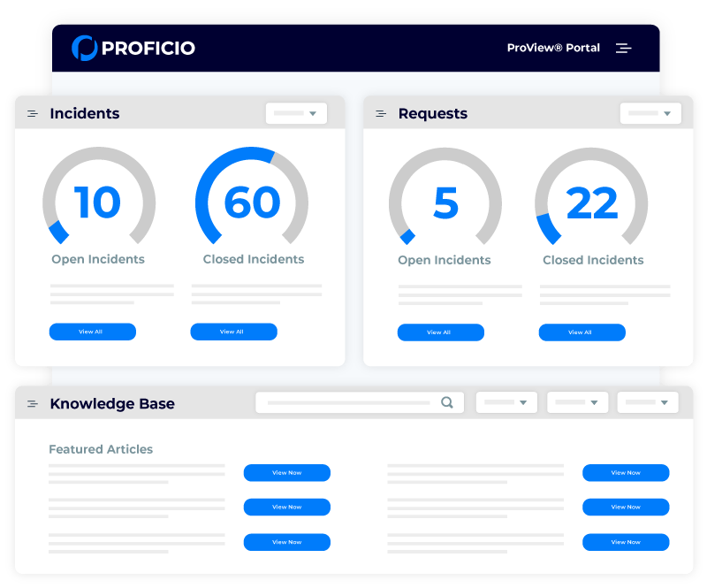Open the last Knowledge Base filter dropdown
Screen dimensions: 707x588
tap(648, 403)
